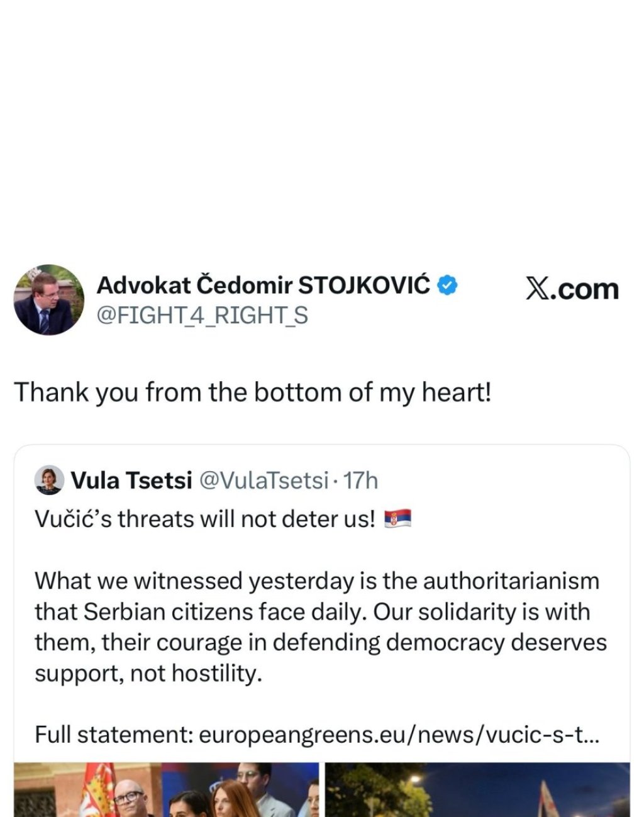
Task: Click the word "authoritarianism" in quoted tweet
Action: pyautogui.click(x=511, y=581)
